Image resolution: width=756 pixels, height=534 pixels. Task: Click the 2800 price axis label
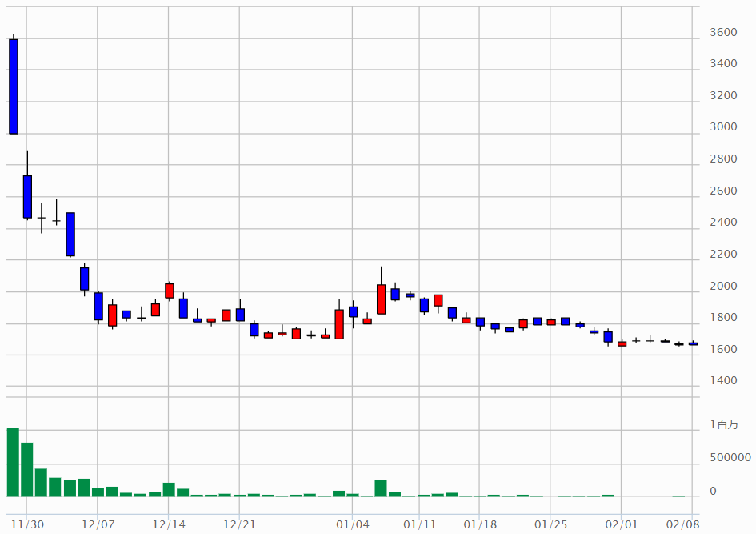723,159
